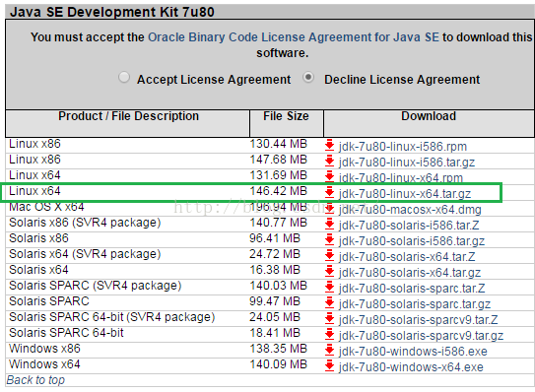Open Oracle Binary Code License Agreement link
Screen dimensions: 535x392
294,36
